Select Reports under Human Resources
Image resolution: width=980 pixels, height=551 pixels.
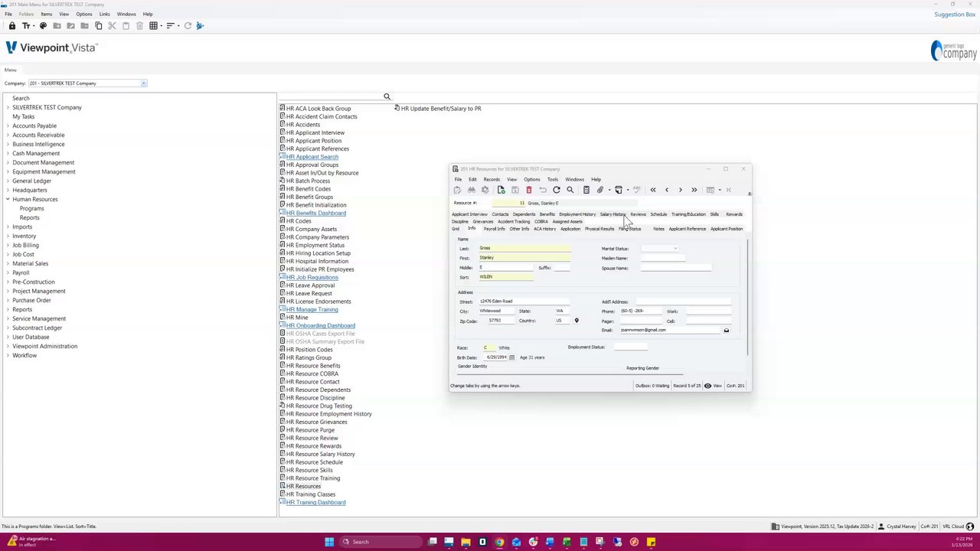tap(30, 217)
